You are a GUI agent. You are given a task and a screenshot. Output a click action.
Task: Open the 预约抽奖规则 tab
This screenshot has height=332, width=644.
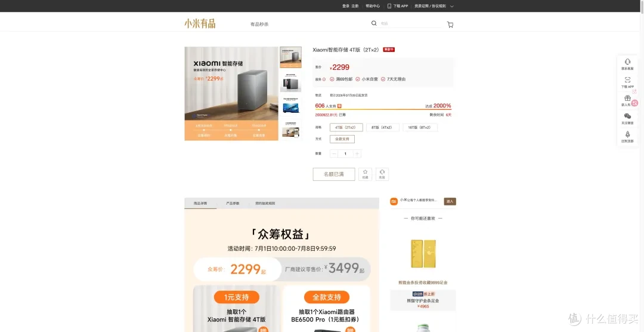tap(265, 203)
